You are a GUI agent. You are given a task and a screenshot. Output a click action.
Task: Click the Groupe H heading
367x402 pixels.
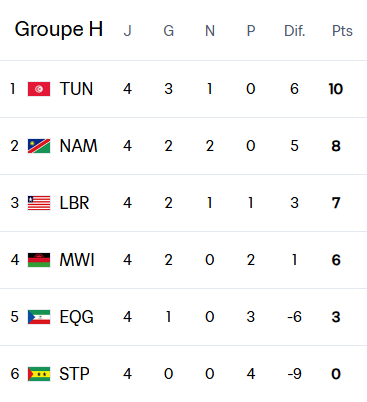click(59, 29)
